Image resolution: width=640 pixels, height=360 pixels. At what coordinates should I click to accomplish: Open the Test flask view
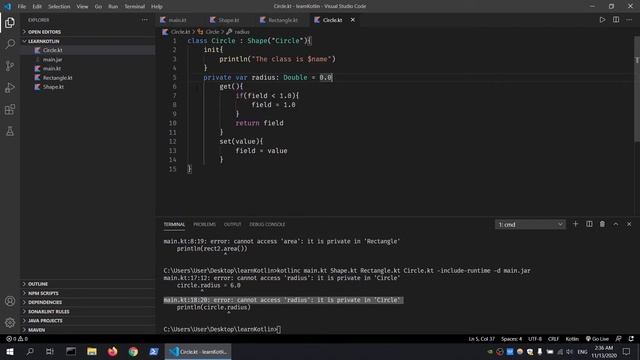coord(10,131)
